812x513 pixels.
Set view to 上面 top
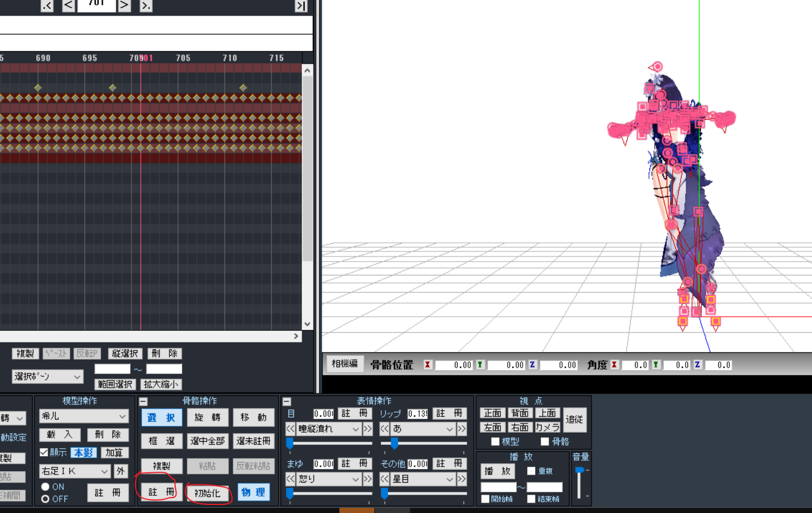547,413
